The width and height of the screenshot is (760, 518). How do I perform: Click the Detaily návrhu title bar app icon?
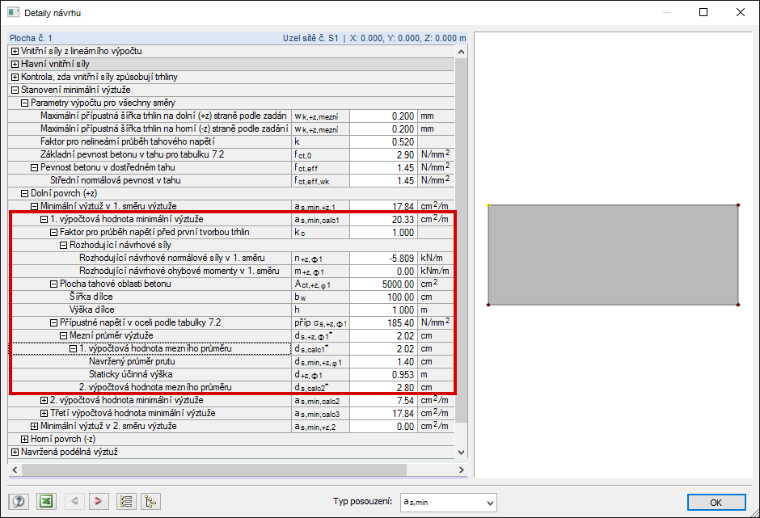pos(13,13)
